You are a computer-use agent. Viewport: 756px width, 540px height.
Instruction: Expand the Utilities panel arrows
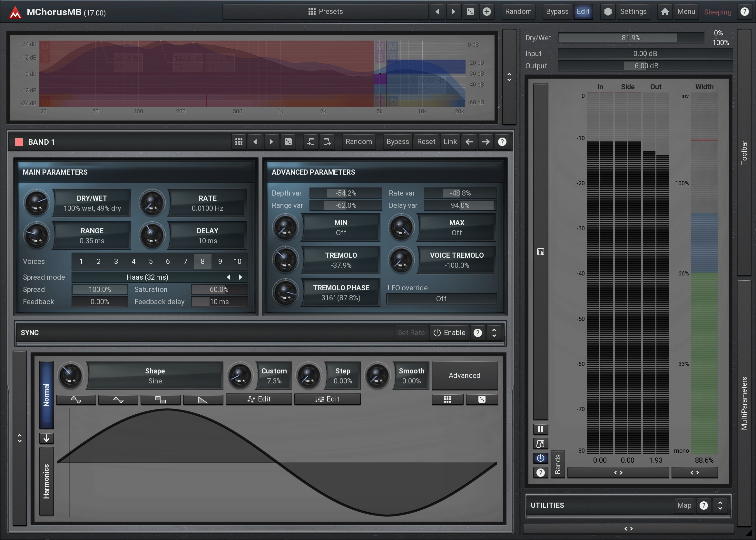coord(720,505)
